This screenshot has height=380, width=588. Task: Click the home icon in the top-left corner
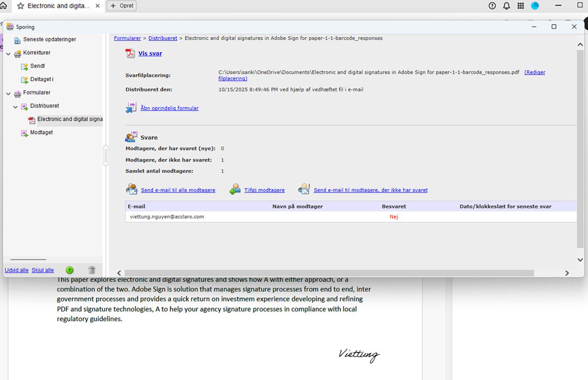click(5, 5)
